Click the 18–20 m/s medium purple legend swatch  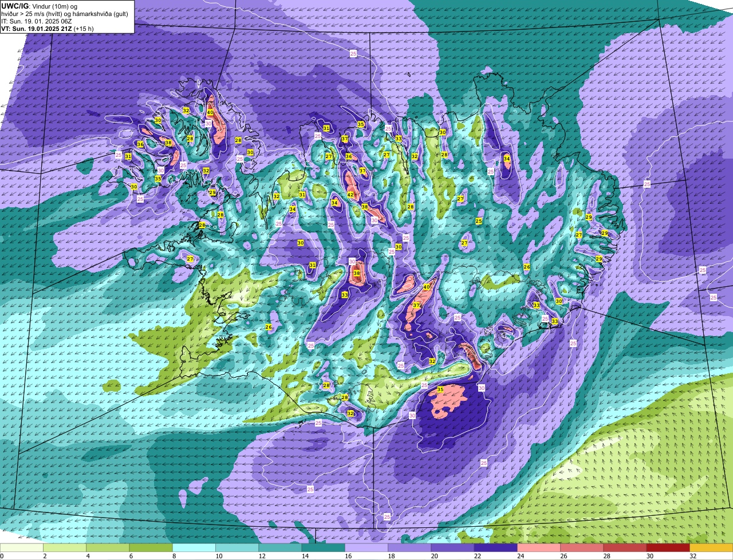[x=409, y=548]
